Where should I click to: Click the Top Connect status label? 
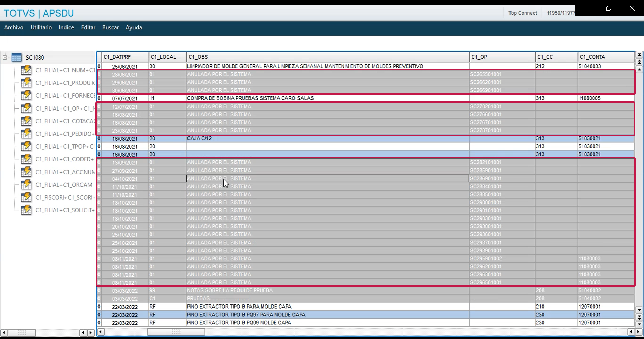(x=523, y=13)
